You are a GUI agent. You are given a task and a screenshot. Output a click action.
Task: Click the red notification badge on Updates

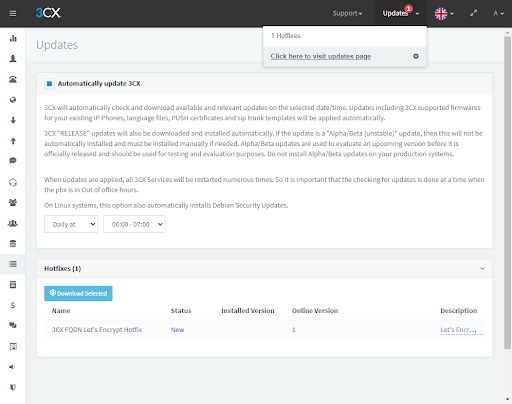pos(409,8)
